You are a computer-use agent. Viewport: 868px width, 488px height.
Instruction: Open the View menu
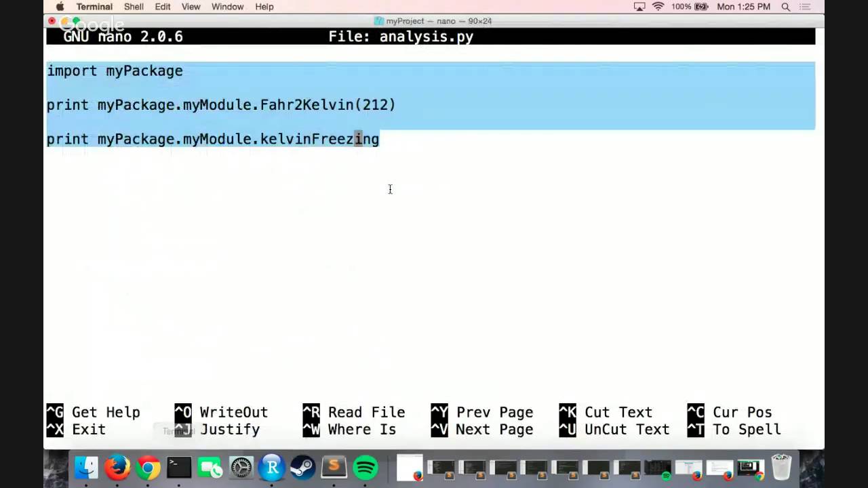coord(191,7)
